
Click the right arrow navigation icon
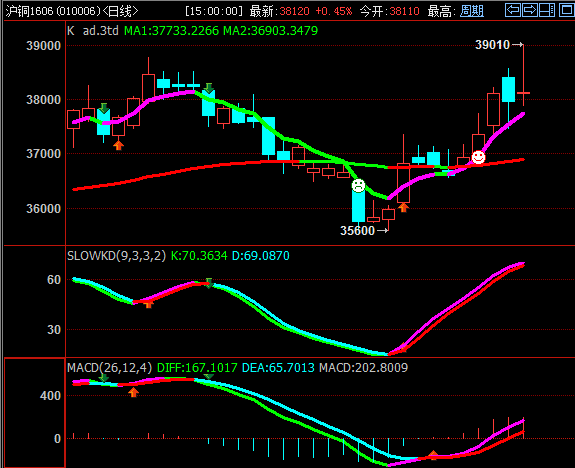[x=530, y=10]
